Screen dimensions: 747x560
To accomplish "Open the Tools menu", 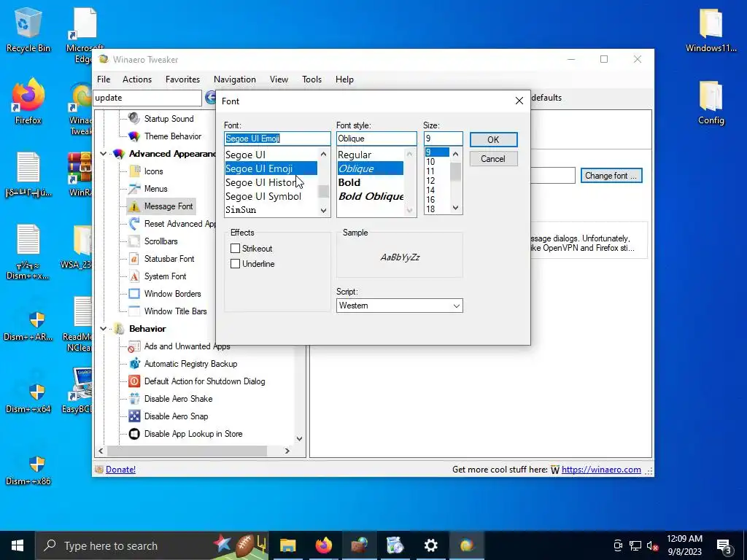I will pos(311,79).
